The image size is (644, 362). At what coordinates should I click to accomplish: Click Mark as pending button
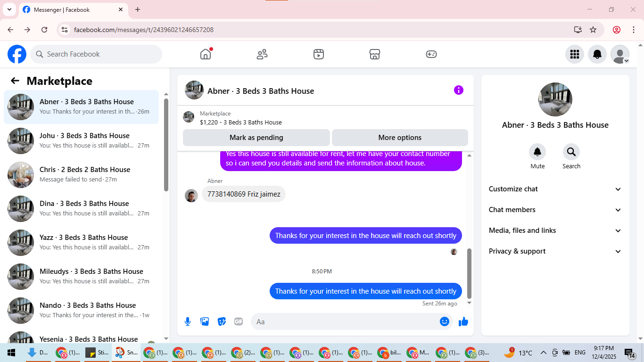coord(256,138)
